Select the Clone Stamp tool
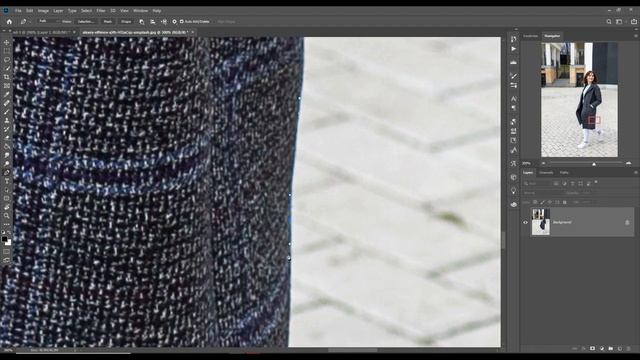This screenshot has width=640, height=360. point(7,120)
